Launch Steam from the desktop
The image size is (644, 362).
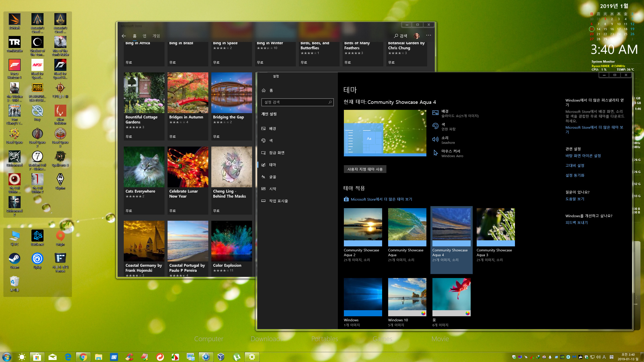[x=15, y=261]
